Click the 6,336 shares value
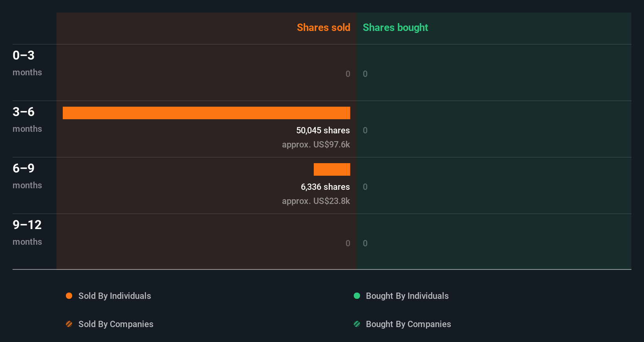Image resolution: width=644 pixels, height=342 pixels. click(325, 187)
